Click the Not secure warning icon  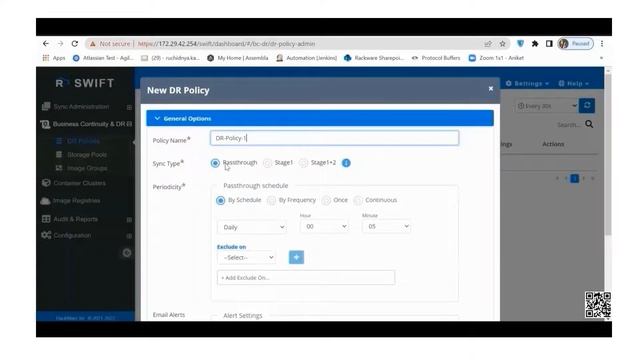(93, 44)
